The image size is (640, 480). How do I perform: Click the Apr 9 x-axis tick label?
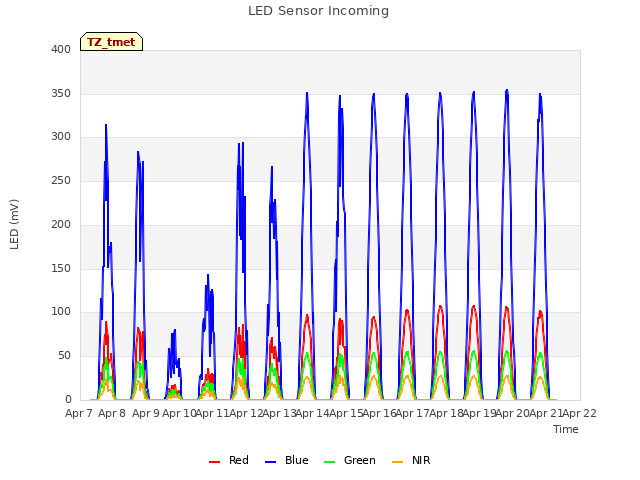146,413
